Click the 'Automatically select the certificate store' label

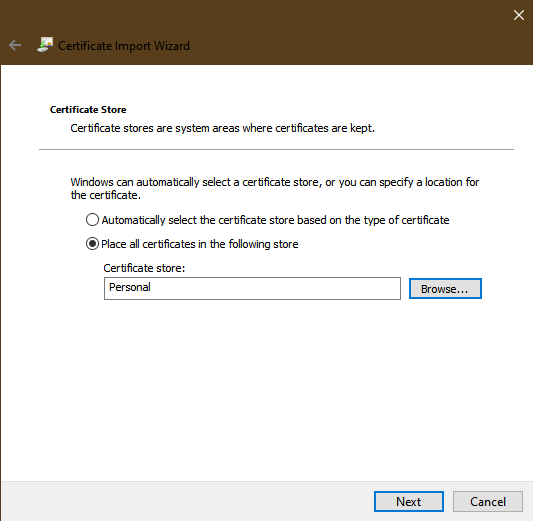point(275,220)
